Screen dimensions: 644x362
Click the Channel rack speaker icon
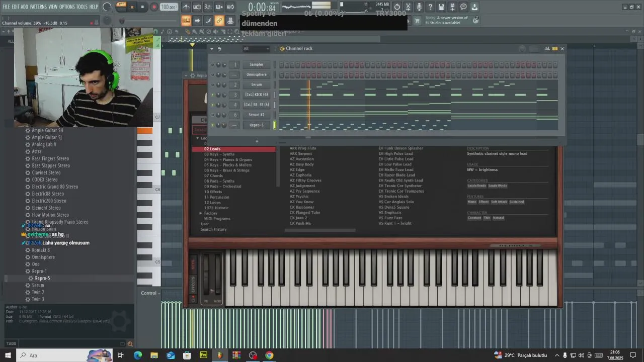tap(282, 49)
